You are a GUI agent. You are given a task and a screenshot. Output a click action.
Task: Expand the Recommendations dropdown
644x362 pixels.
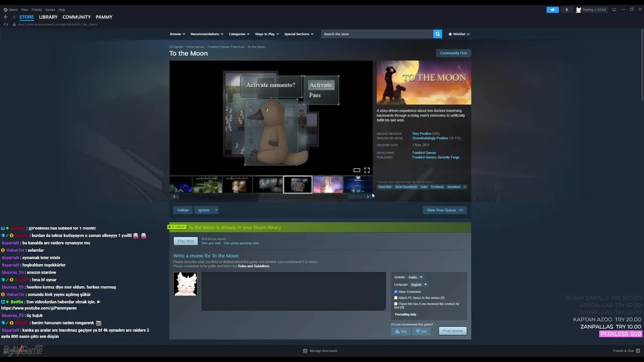click(x=207, y=34)
